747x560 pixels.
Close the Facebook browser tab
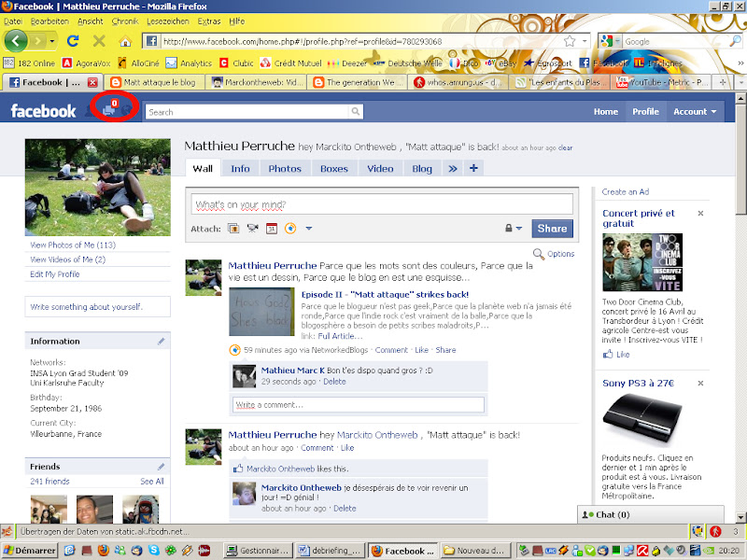point(92,82)
